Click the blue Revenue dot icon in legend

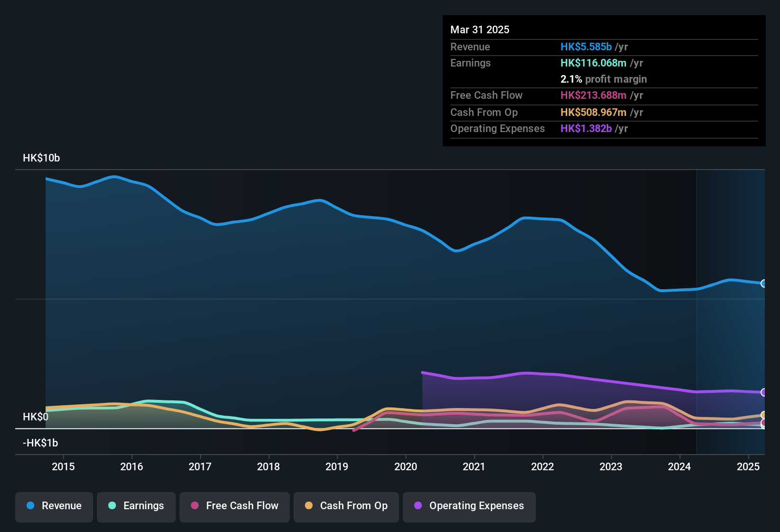point(30,506)
